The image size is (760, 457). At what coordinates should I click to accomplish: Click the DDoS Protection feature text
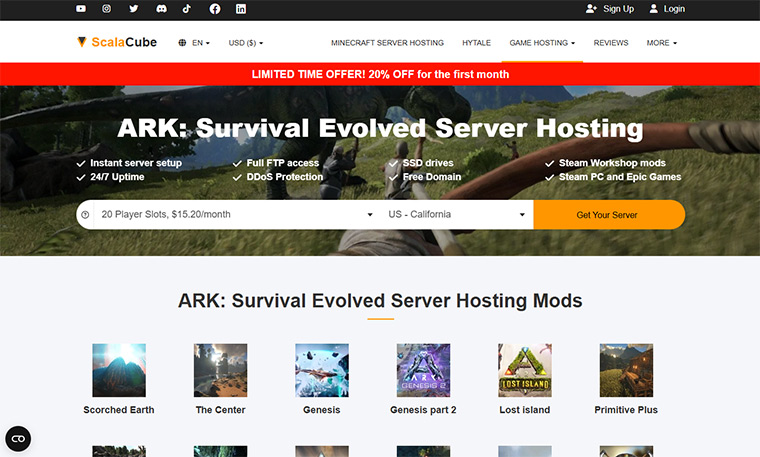tap(285, 177)
